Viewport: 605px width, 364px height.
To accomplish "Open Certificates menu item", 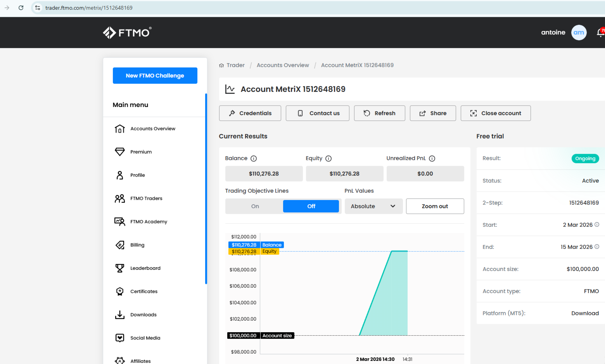I will pos(144,292).
